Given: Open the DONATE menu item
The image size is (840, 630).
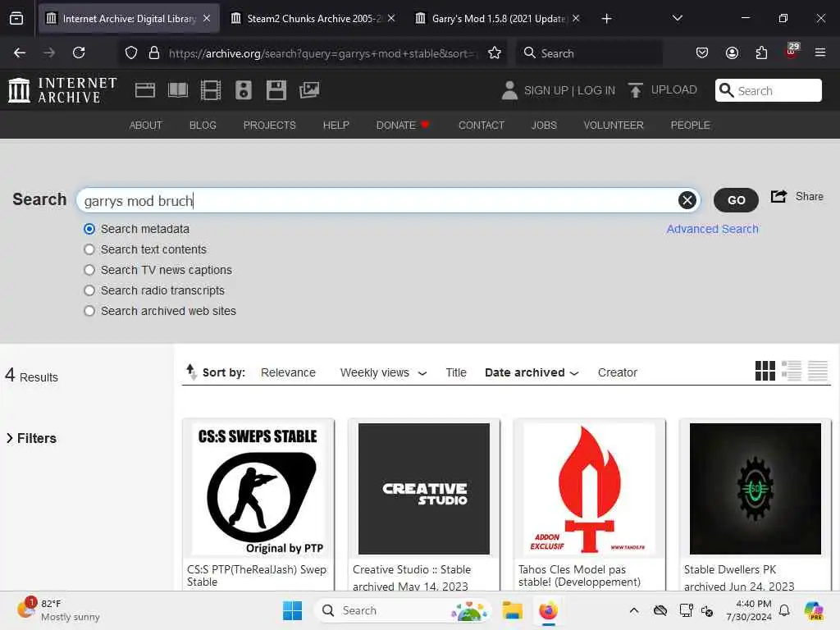Looking at the screenshot, I should [x=403, y=126].
